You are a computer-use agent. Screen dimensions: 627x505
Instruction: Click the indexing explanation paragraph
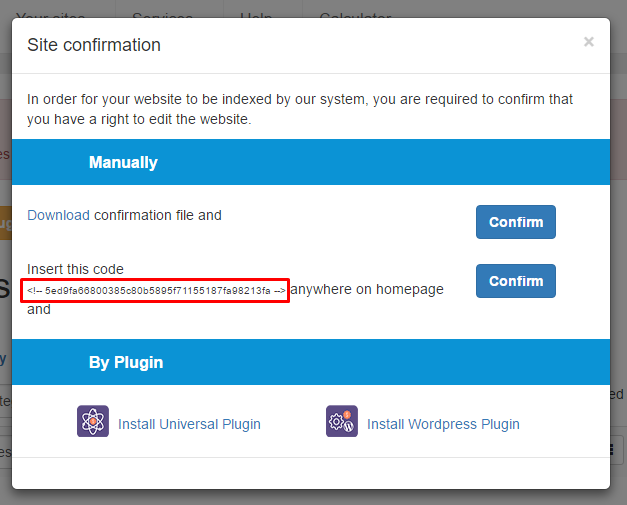tap(300, 109)
